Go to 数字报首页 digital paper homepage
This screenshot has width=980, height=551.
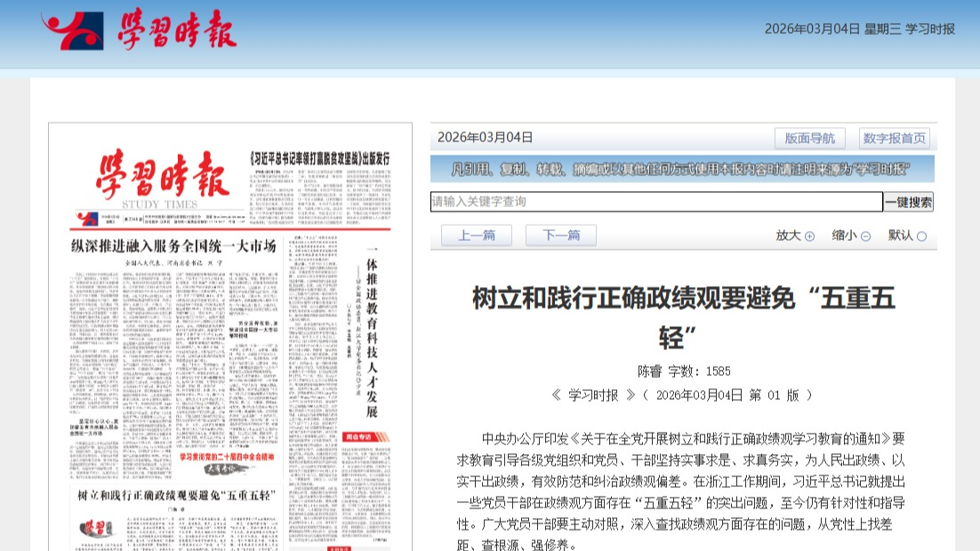point(895,138)
